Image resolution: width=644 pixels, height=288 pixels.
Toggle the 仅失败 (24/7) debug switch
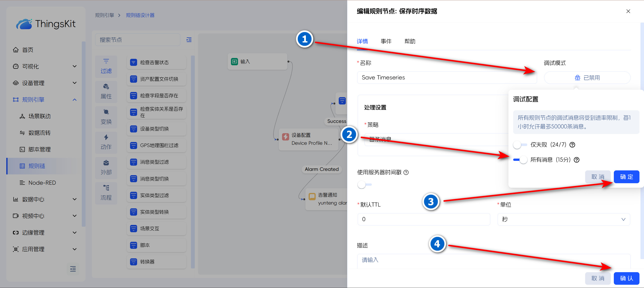(x=520, y=145)
